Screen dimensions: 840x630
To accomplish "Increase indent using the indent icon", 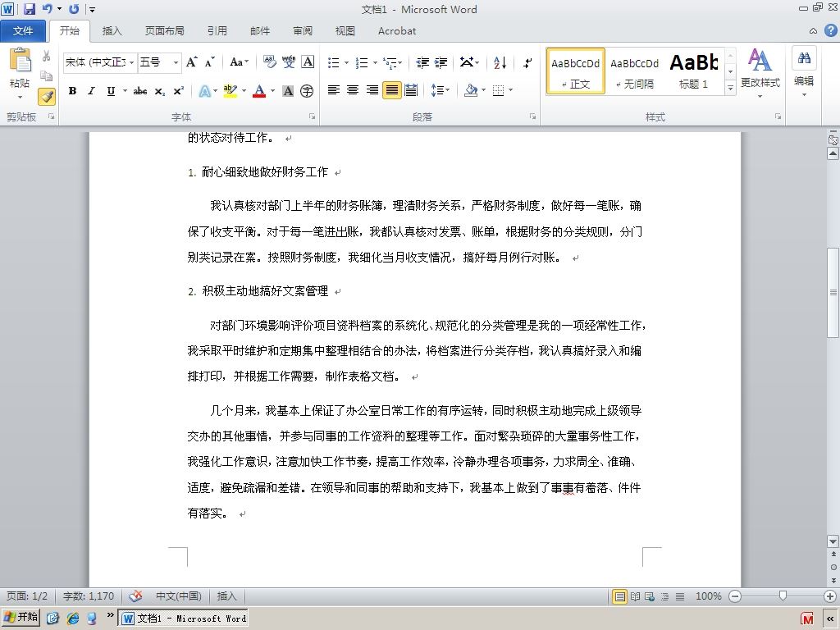I will pyautogui.click(x=441, y=62).
